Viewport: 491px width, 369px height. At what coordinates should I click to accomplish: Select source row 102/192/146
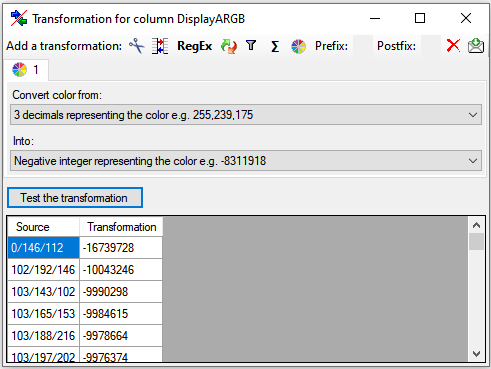[x=43, y=270]
